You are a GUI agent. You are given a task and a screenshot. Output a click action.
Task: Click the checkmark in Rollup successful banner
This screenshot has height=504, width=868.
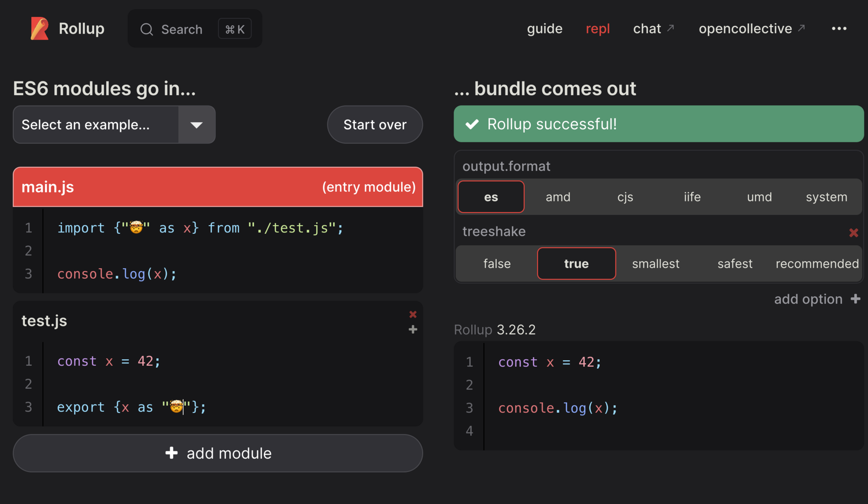point(472,124)
